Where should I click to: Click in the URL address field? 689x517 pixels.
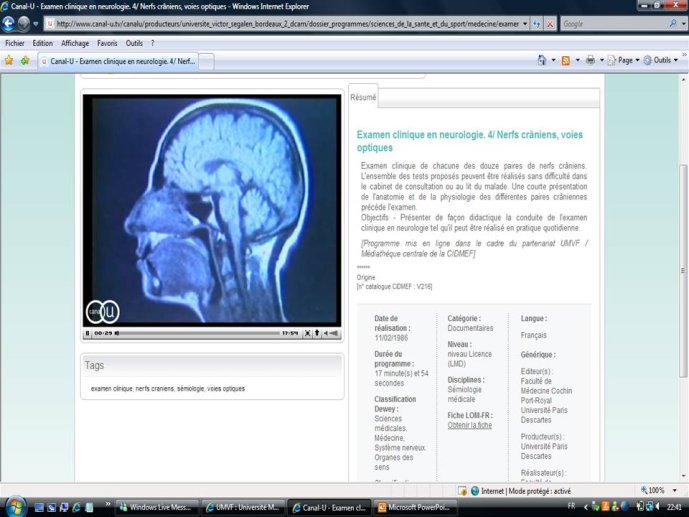(287, 24)
